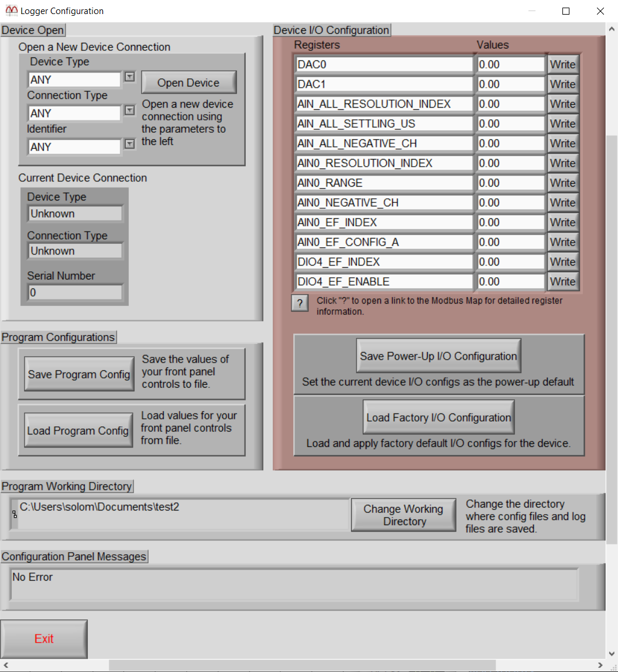Image resolution: width=618 pixels, height=672 pixels.
Task: Click the AIN_ALL_NEGATIVE_CH register field
Action: coord(384,143)
